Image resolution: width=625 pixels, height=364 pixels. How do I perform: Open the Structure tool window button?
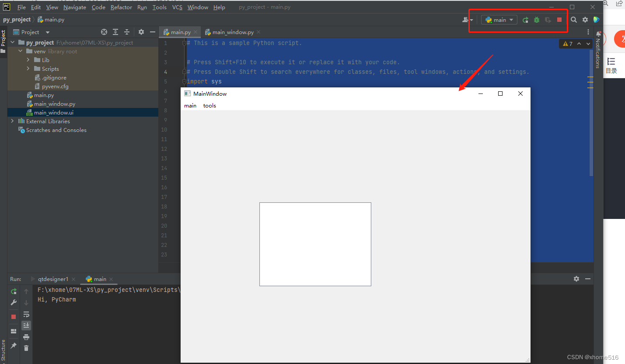[3, 350]
